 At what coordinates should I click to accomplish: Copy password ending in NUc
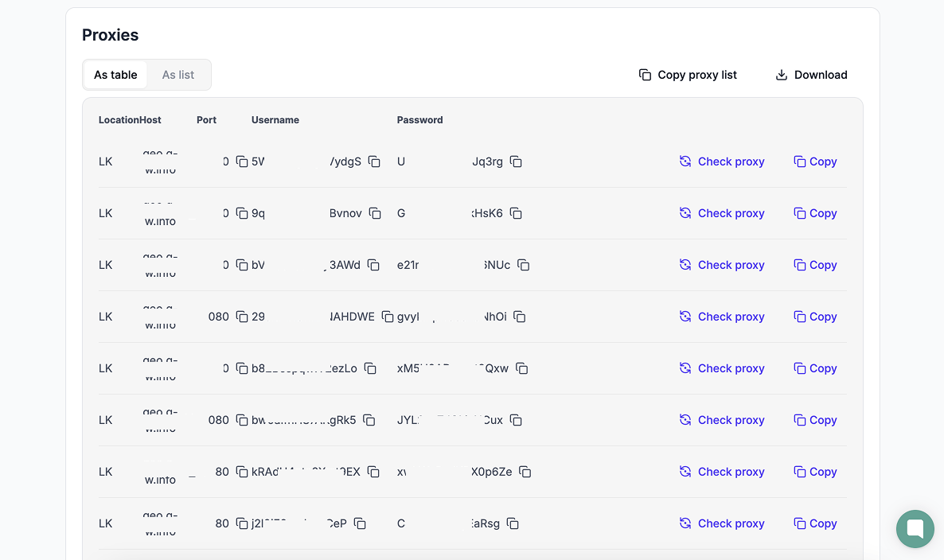524,265
